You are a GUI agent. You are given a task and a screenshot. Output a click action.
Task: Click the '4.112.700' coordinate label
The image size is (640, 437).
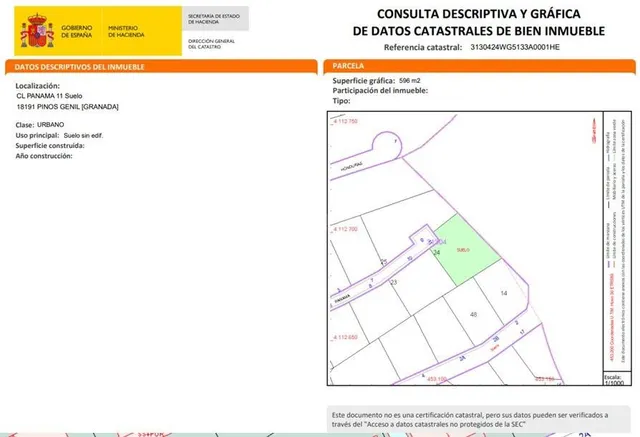tap(345, 229)
